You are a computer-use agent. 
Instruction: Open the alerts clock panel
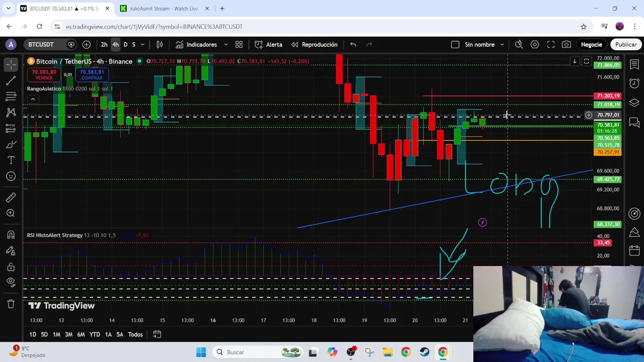(634, 83)
